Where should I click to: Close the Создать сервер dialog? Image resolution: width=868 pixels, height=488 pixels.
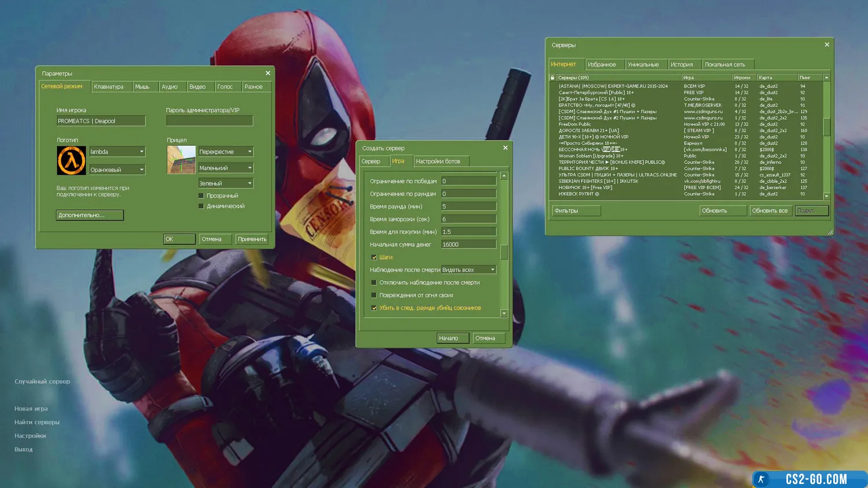tap(505, 148)
